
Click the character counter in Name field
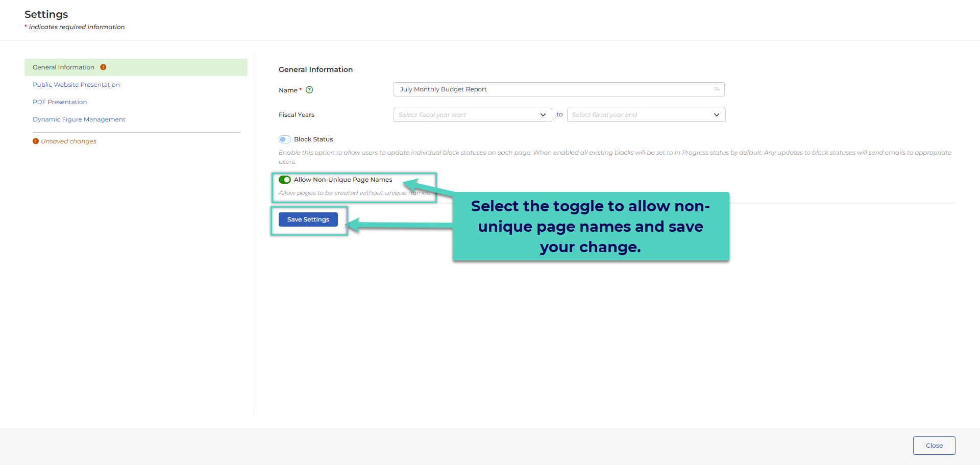point(717,89)
